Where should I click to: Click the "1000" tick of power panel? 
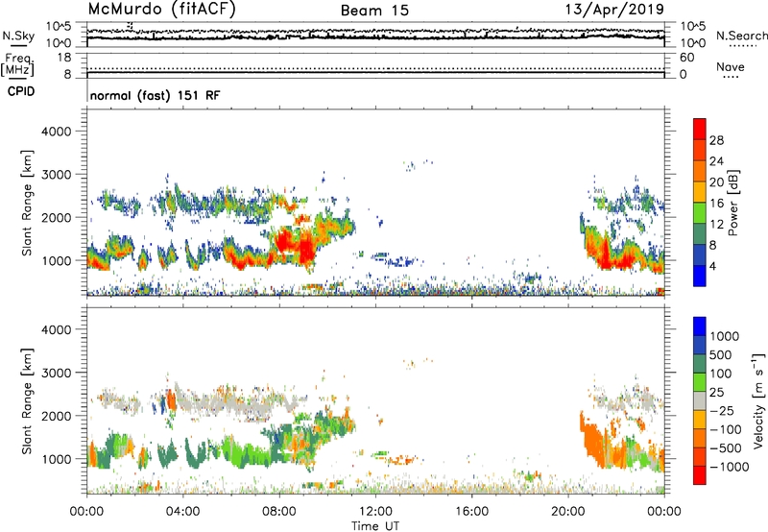56,260
